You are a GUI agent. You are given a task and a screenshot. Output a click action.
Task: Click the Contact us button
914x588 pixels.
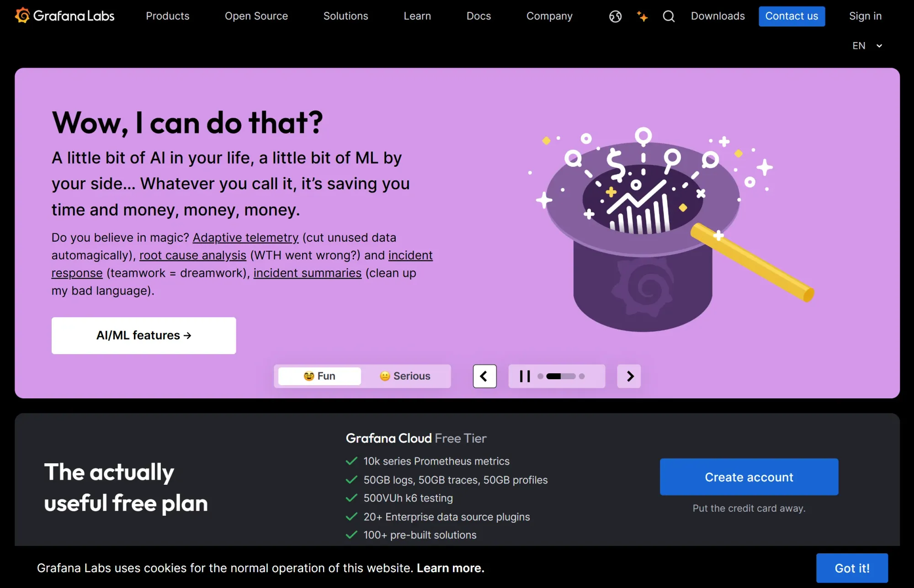pyautogui.click(x=792, y=16)
